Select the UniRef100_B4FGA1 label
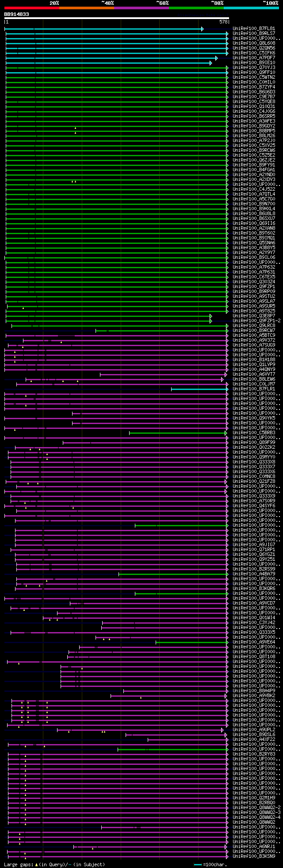This screenshot has height=868, width=283. 254,170
